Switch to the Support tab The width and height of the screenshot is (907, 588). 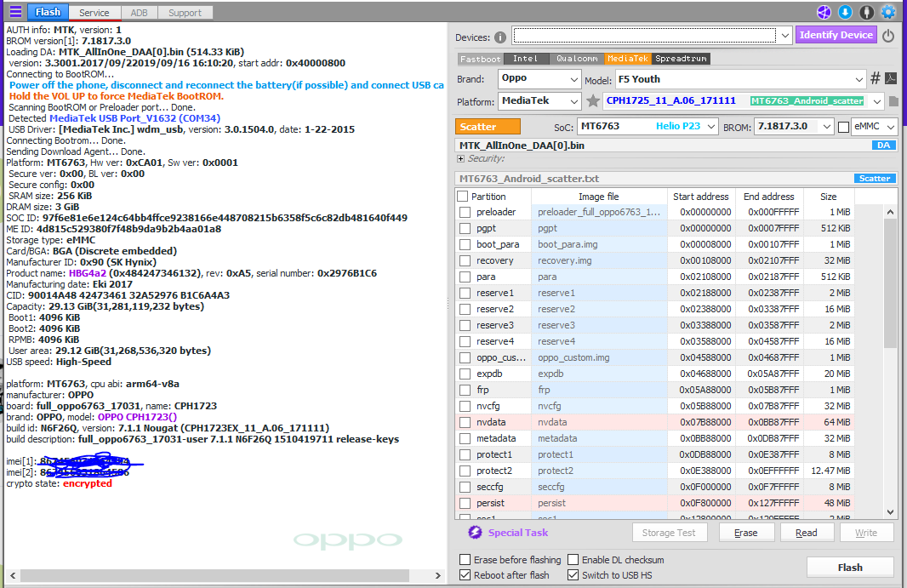coord(185,13)
